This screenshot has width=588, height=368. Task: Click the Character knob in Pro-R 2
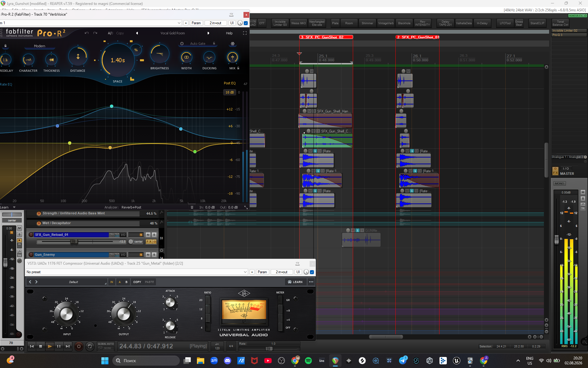28,60
